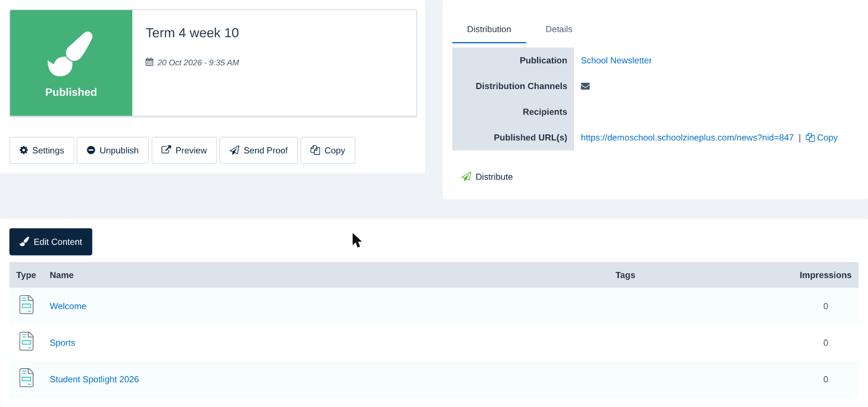
Task: Switch to the Distribution tab
Action: (x=489, y=29)
